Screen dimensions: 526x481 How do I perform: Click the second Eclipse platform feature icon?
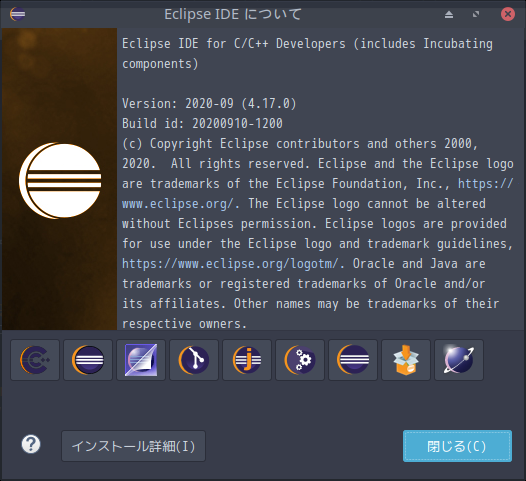(88, 360)
